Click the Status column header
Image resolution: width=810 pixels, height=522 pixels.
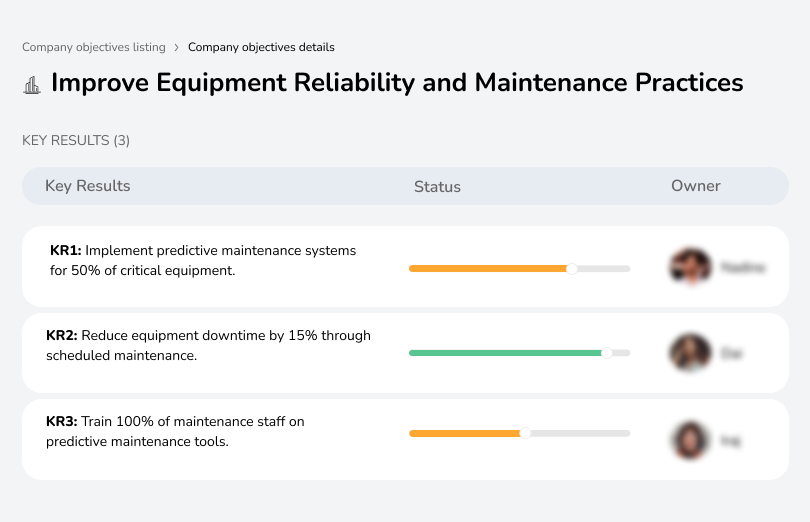pos(437,187)
